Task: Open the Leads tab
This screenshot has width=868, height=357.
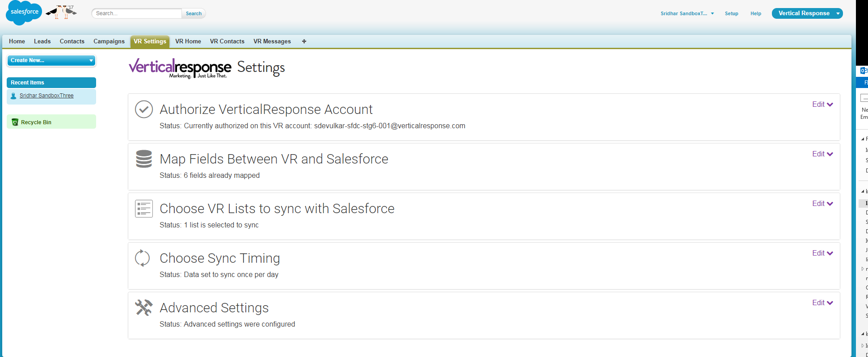Action: [42, 42]
